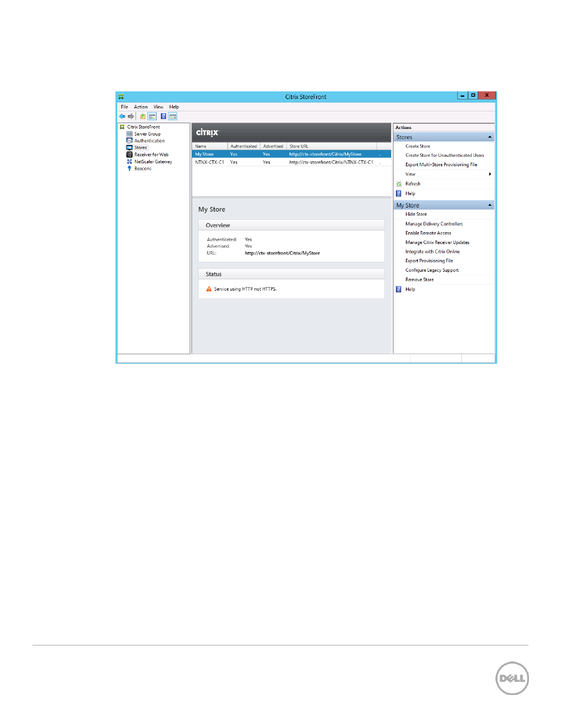This screenshot has height=728, width=562.
Task: Click the orange warning icon in Status
Action: point(209,289)
